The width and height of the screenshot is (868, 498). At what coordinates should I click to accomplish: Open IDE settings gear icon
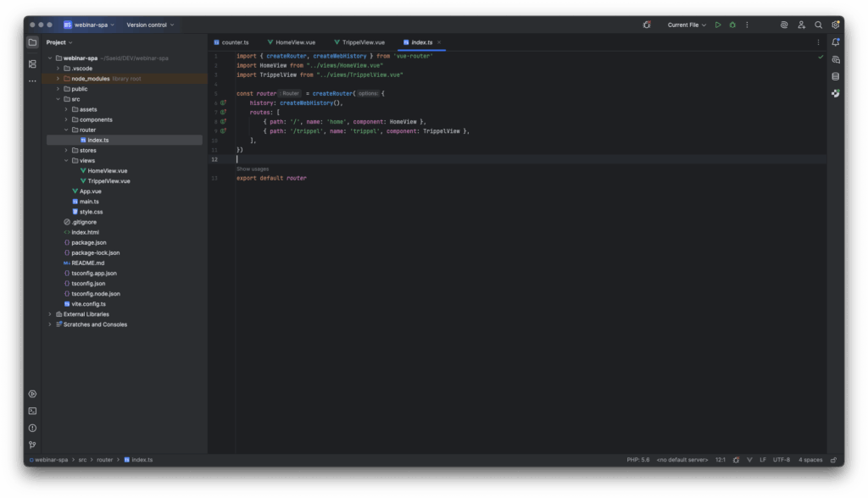coord(836,25)
